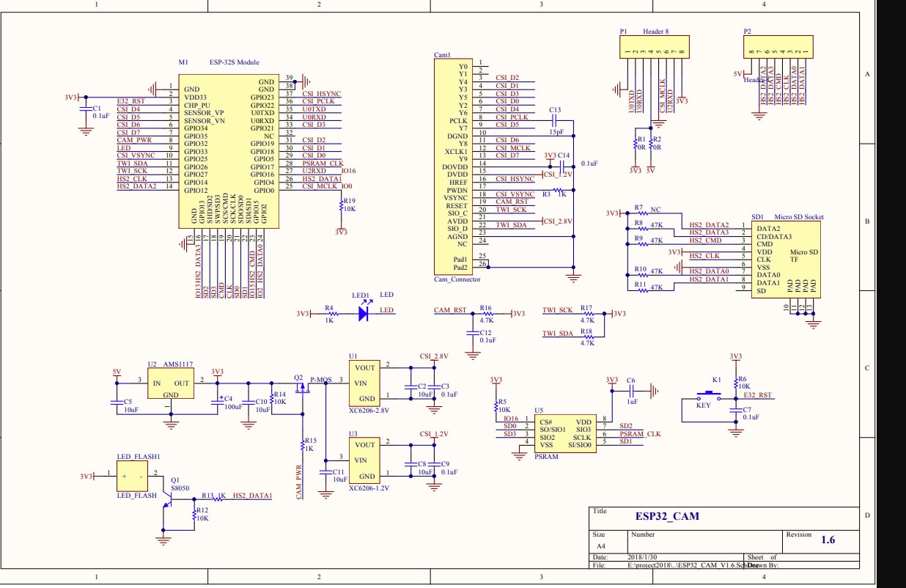Select the revision value 1.6
906x588 pixels.
[x=828, y=540]
